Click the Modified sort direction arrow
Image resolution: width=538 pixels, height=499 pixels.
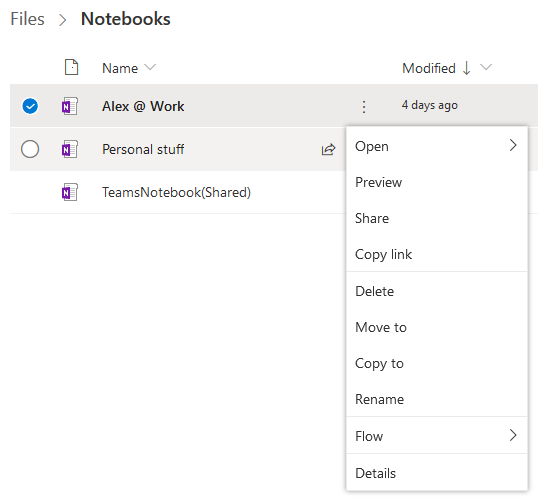pos(466,68)
